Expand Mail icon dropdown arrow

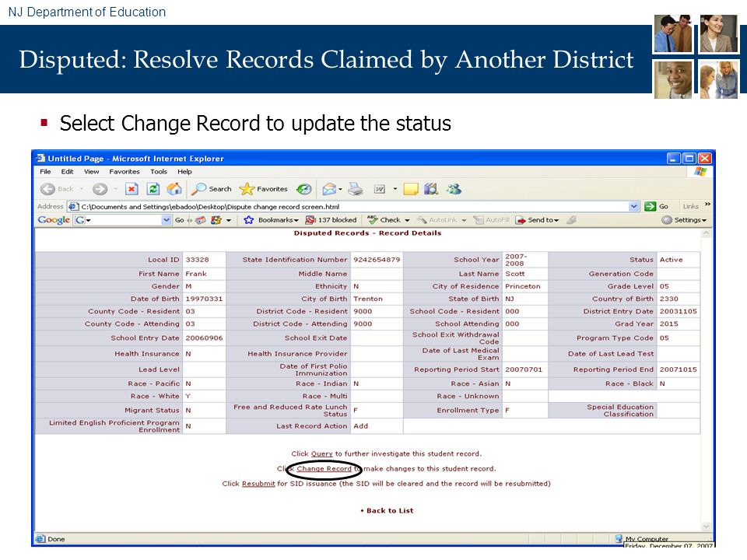[340, 190]
